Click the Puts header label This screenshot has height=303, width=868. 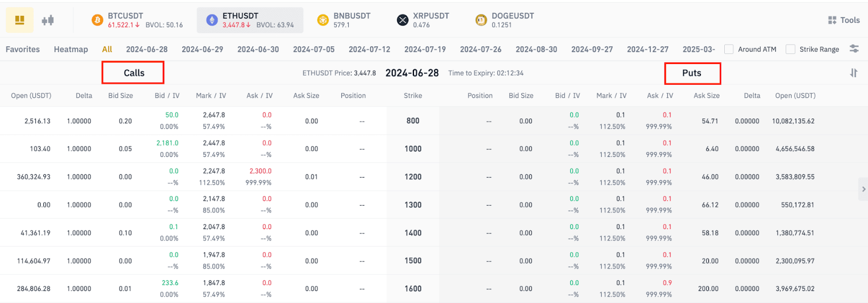pos(692,73)
